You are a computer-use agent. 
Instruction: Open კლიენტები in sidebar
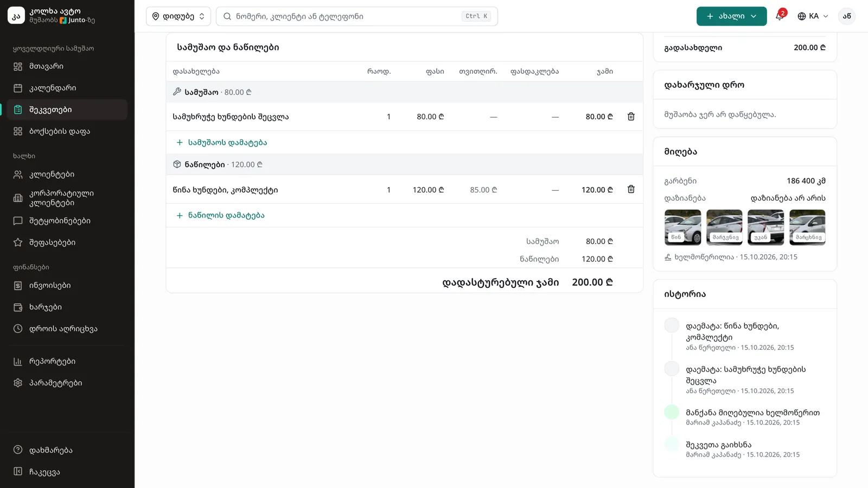[x=67, y=175]
